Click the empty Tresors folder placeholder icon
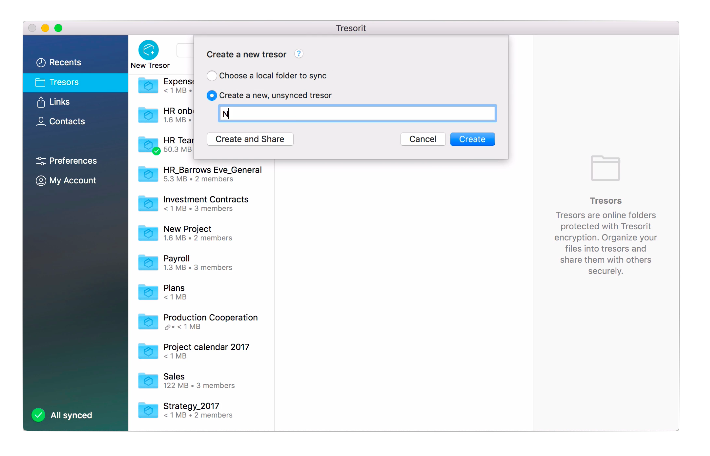The image size is (710, 456). 605,168
